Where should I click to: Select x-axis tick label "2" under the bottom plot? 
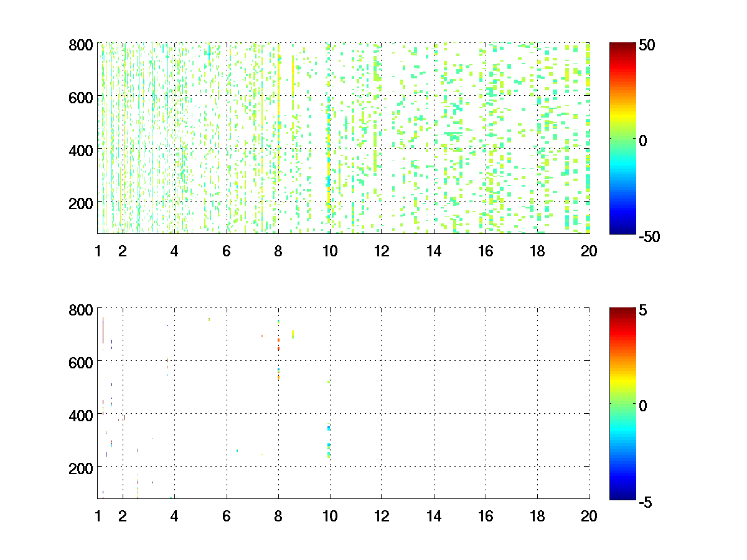coord(123,516)
